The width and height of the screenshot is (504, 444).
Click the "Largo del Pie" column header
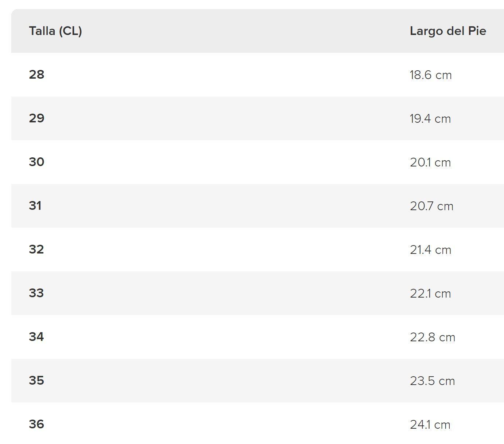[x=448, y=31]
